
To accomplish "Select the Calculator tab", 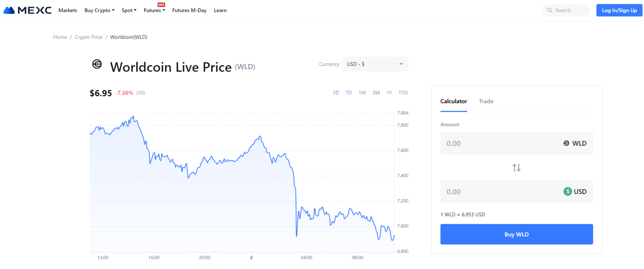I will (x=454, y=101).
